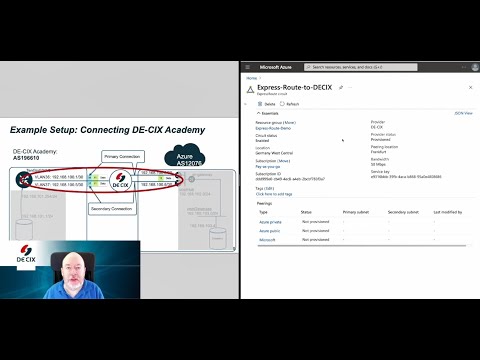Focus the Search resources, services, and docs field
This screenshot has width=480, height=360.
point(360,67)
